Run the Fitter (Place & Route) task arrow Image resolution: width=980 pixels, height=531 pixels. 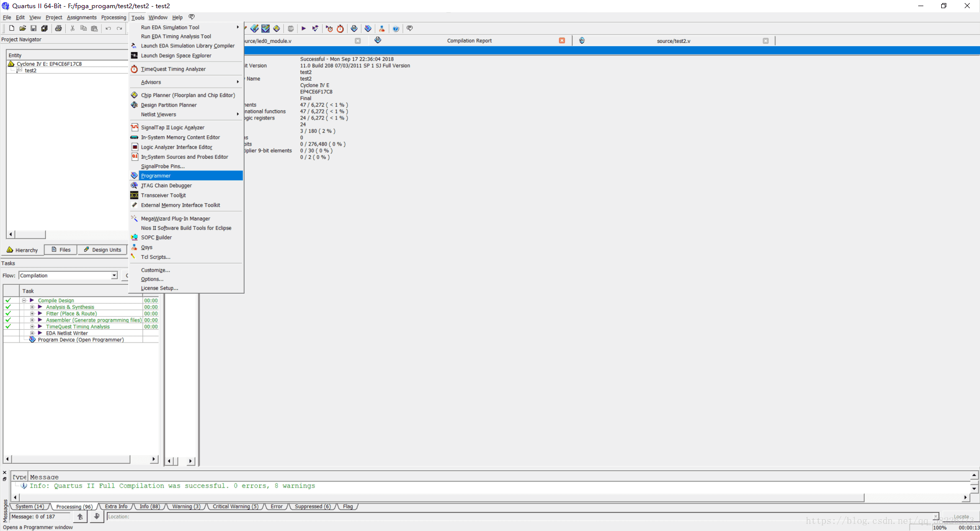click(x=40, y=313)
